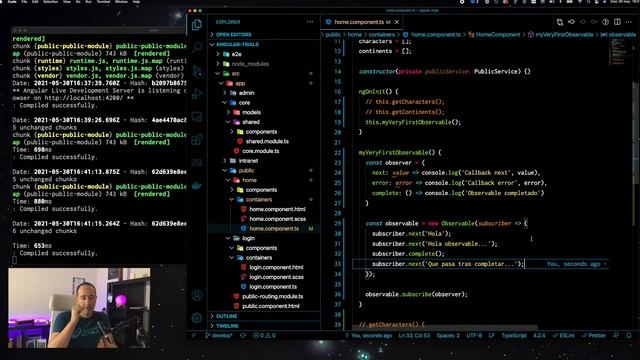Change TypeScript language mode in status bar
The height and width of the screenshot is (360, 640).
(514, 335)
